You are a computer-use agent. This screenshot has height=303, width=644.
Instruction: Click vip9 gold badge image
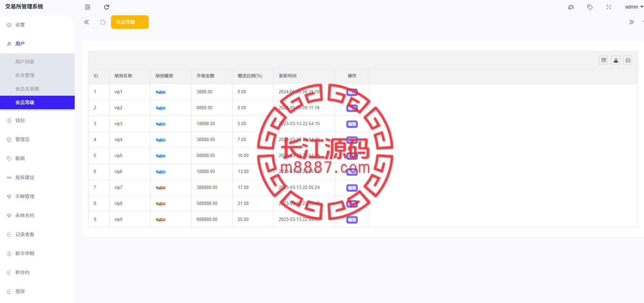pos(161,220)
